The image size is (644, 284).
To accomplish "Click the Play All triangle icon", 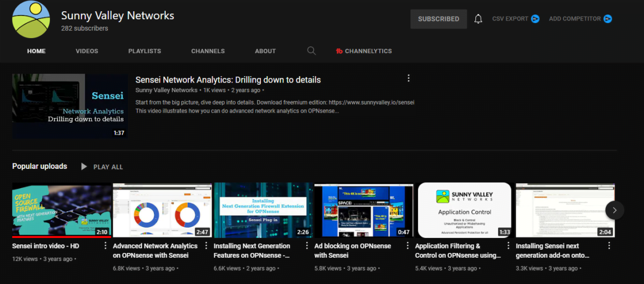I will click(x=84, y=167).
